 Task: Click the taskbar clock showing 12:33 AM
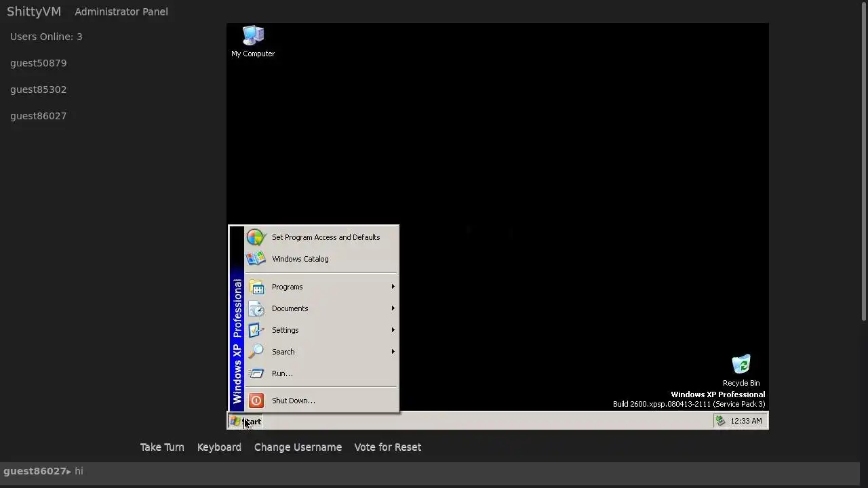746,421
